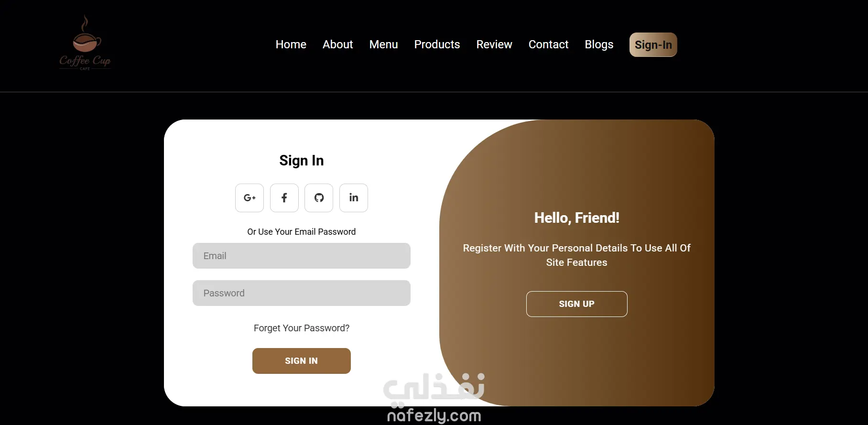Submit with the brown SIGN IN button
This screenshot has height=425, width=868.
pyautogui.click(x=302, y=361)
